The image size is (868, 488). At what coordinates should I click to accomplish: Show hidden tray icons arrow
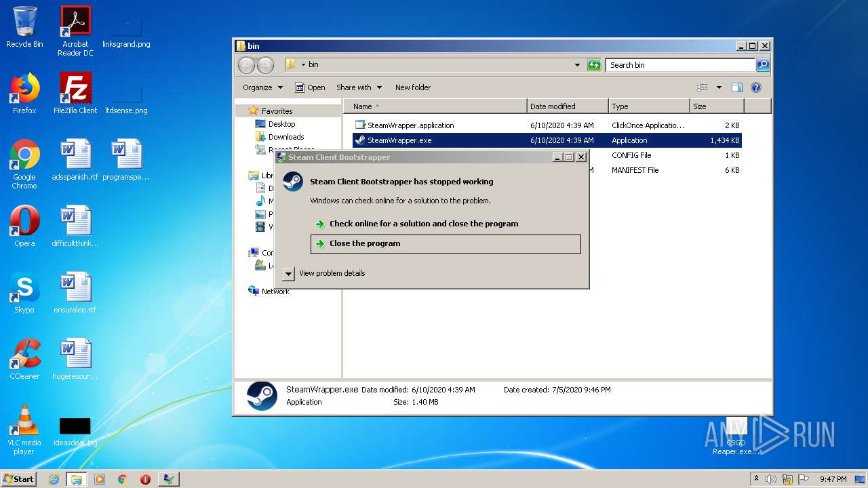[x=756, y=479]
